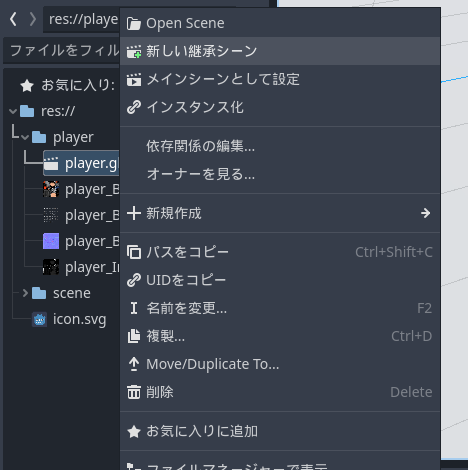The image size is (468, 470).
Task: Select インスタンス化 menu entry
Action: 280,107
